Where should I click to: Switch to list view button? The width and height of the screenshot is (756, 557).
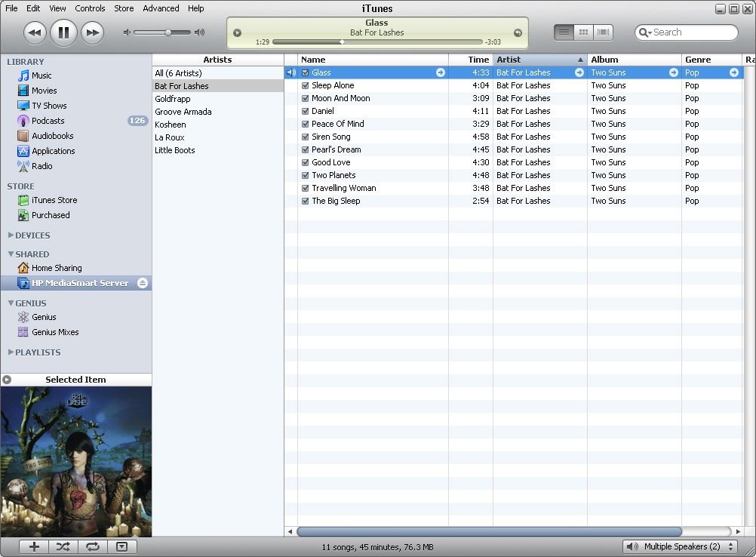click(564, 32)
